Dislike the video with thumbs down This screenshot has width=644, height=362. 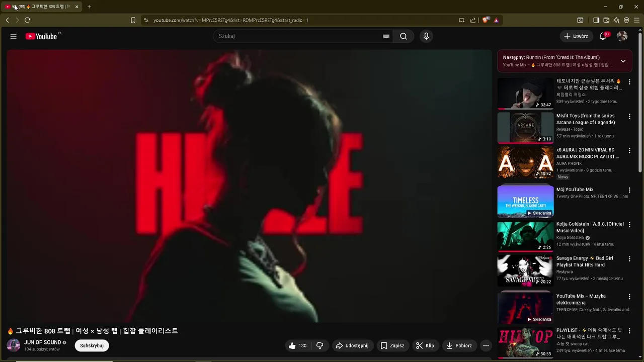click(x=319, y=345)
